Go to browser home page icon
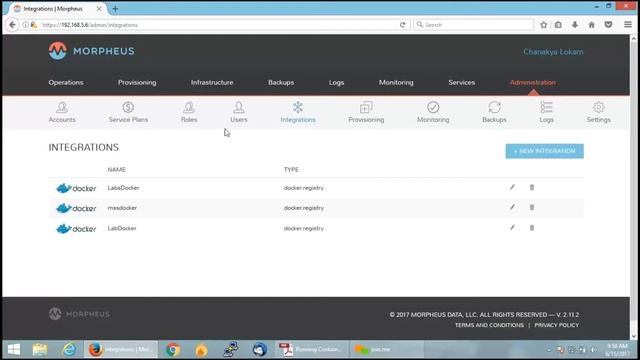This screenshot has height=360, width=640. (591, 25)
